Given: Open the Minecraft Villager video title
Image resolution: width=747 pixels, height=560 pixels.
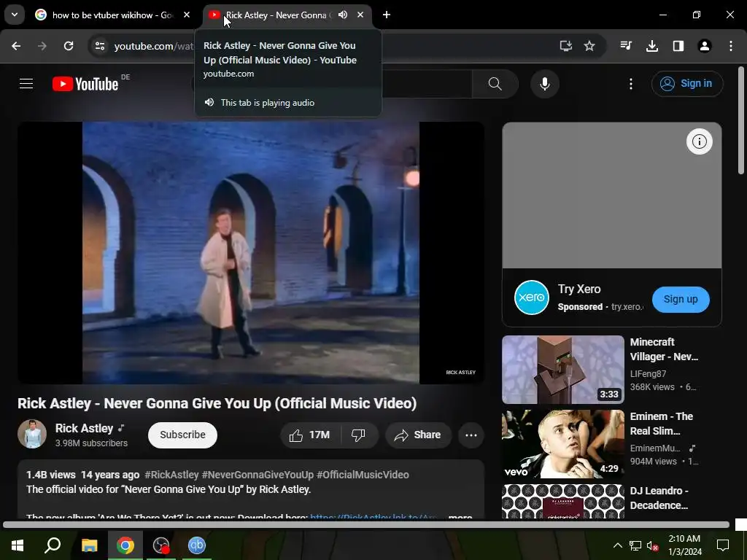Looking at the screenshot, I should [664, 349].
